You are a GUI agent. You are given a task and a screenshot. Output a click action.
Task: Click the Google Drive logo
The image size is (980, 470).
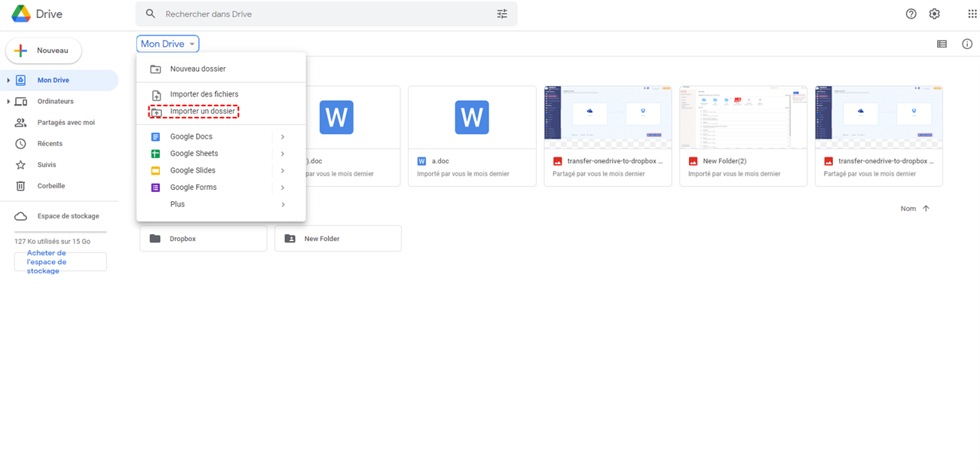click(x=20, y=14)
